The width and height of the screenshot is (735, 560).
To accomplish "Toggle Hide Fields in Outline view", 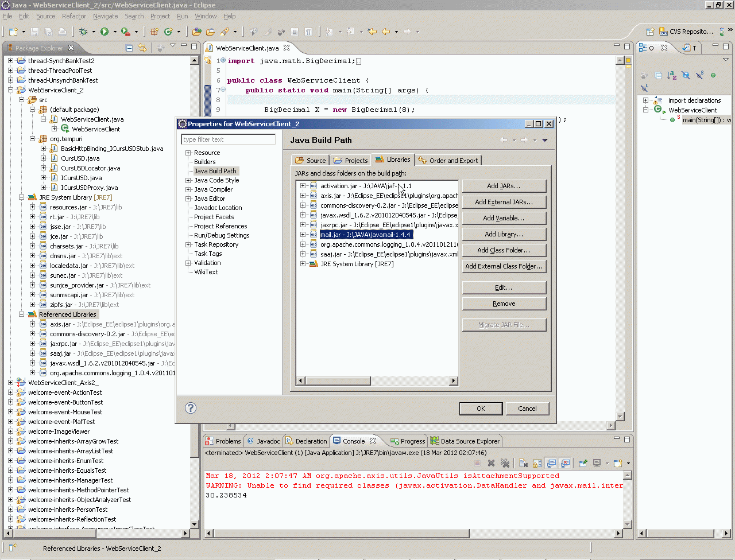I will 686,75.
